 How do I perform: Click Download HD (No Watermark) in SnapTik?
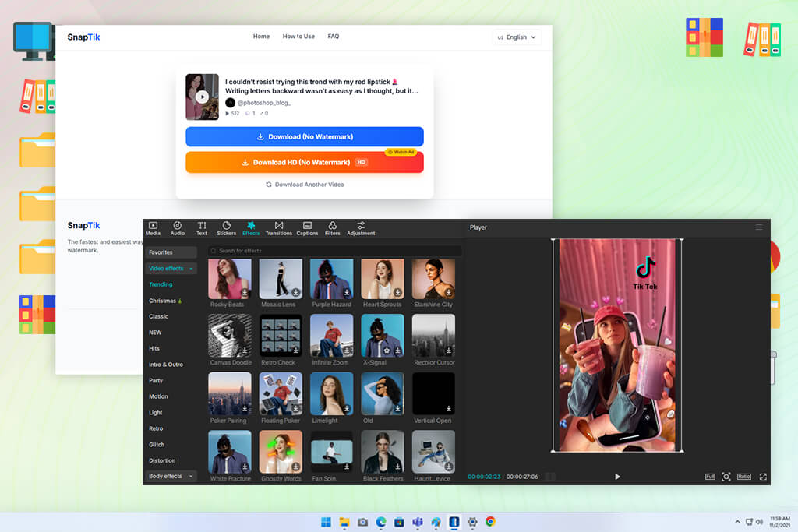305,162
